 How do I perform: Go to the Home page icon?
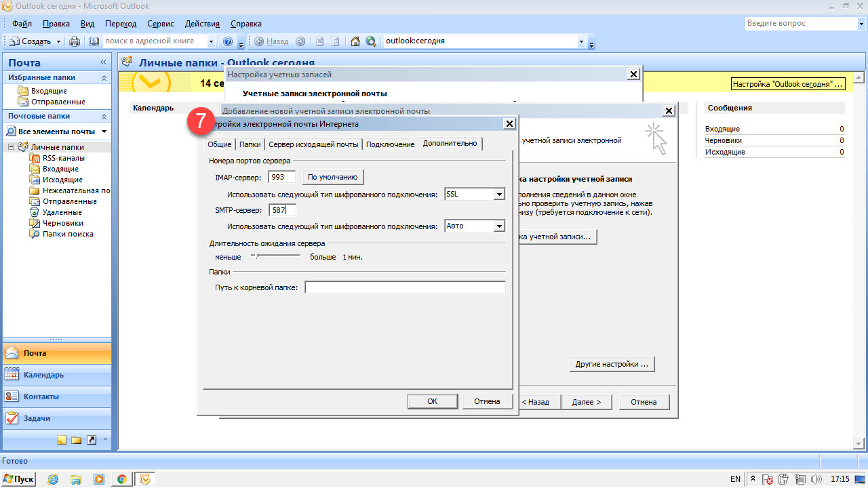pos(355,41)
